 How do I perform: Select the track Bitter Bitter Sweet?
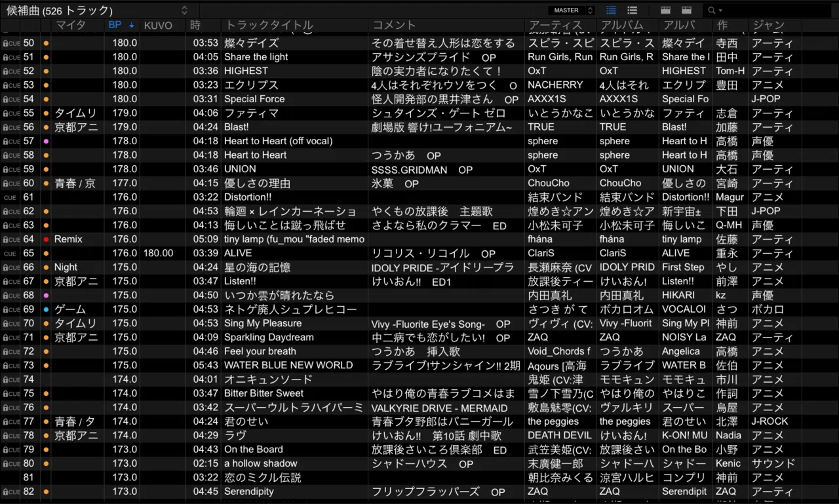[263, 393]
